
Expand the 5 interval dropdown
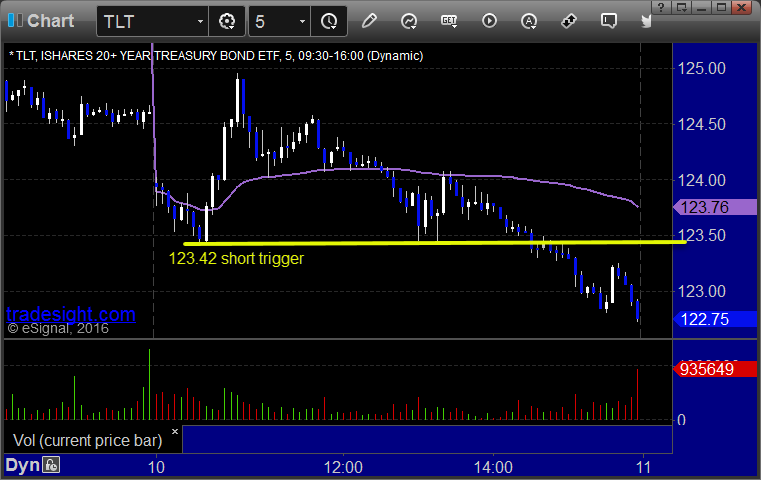[302, 21]
